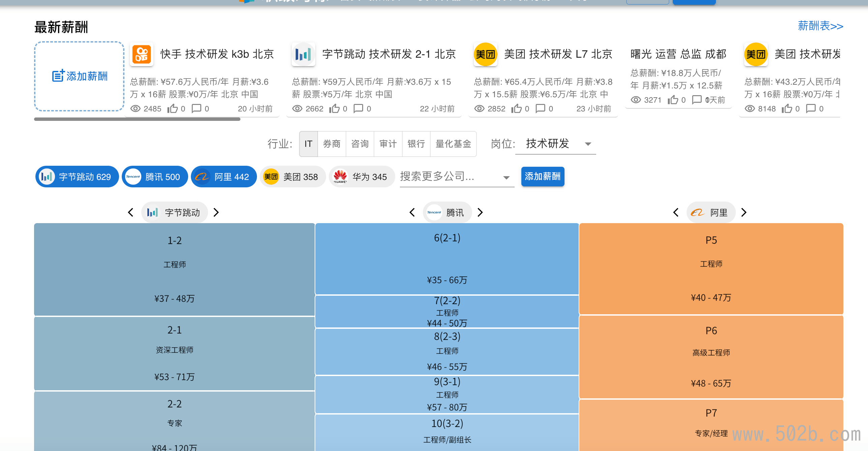Click eye icon on Meituan L7 card
The image size is (868, 451).
[479, 109]
